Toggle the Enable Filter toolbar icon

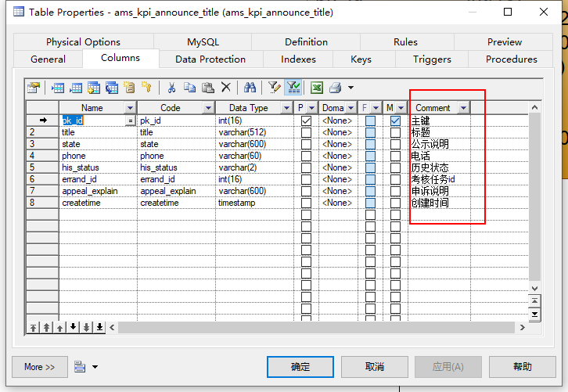[x=293, y=88]
